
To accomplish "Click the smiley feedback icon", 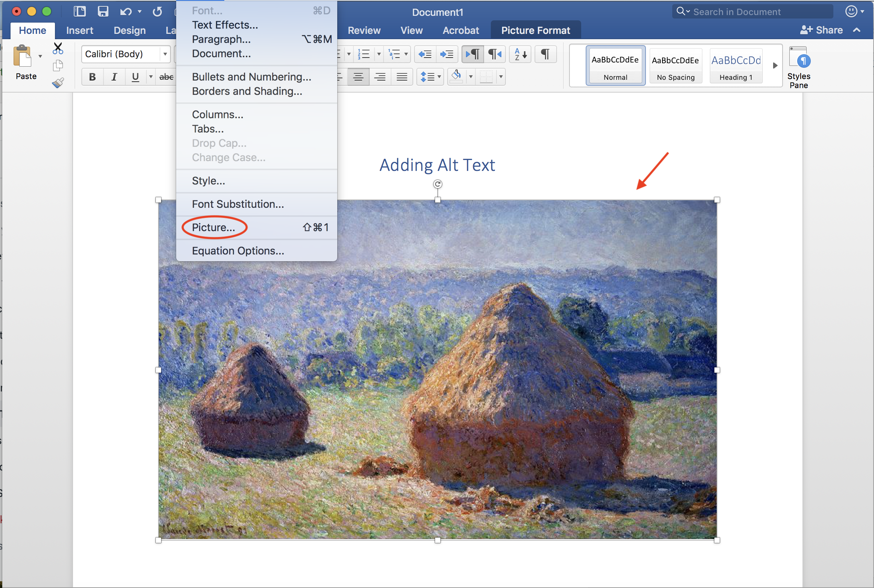I will click(851, 11).
